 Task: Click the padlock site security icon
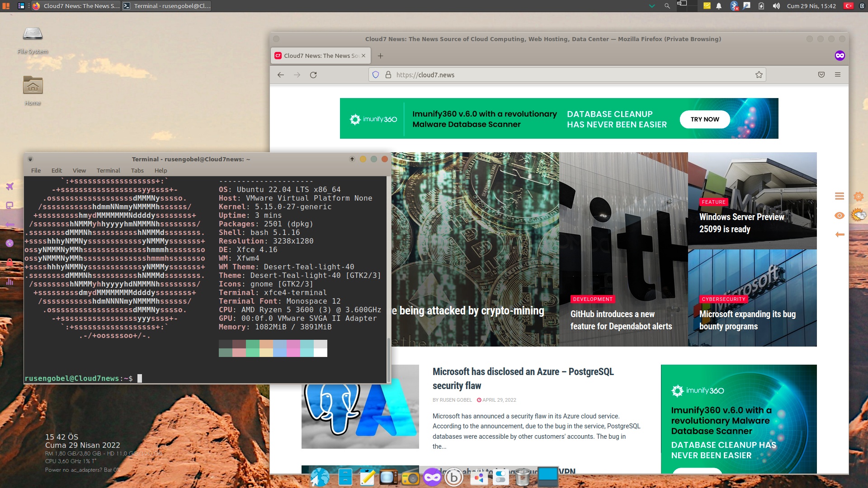point(388,75)
